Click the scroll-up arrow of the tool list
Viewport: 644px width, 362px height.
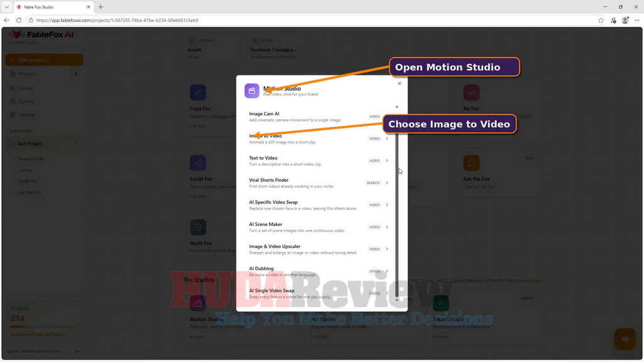coord(397,107)
